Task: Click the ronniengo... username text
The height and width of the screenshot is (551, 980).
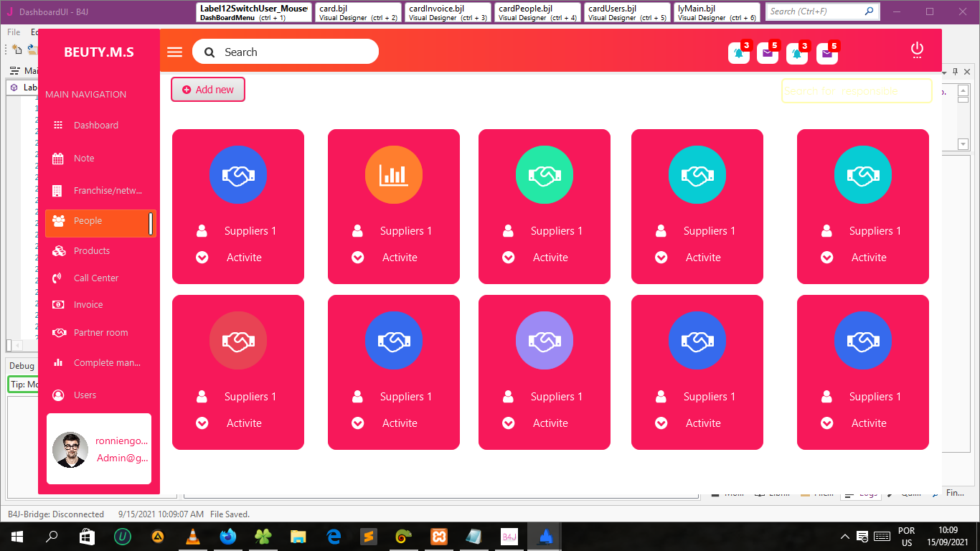Action: [x=122, y=441]
